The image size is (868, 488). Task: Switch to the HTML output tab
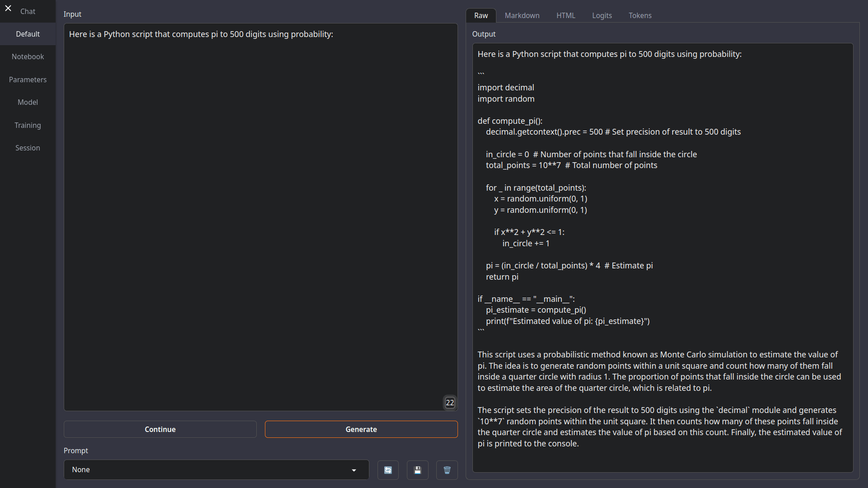coord(566,15)
